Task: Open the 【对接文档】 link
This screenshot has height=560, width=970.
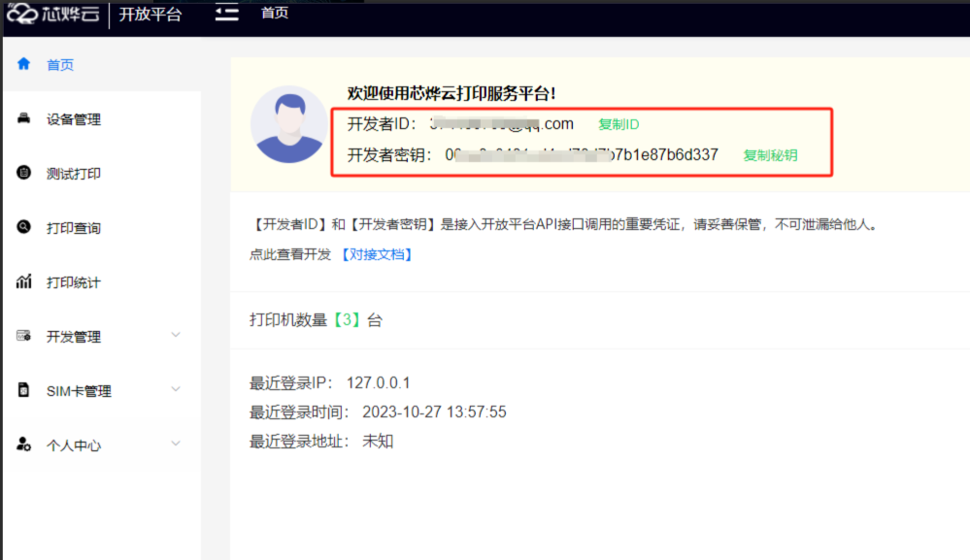Action: [x=378, y=254]
